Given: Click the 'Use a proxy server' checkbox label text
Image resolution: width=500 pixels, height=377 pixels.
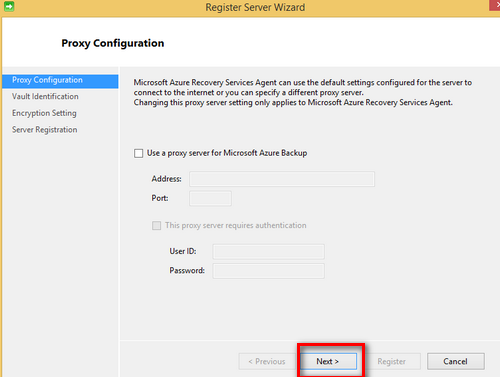Looking at the screenshot, I should pos(227,153).
